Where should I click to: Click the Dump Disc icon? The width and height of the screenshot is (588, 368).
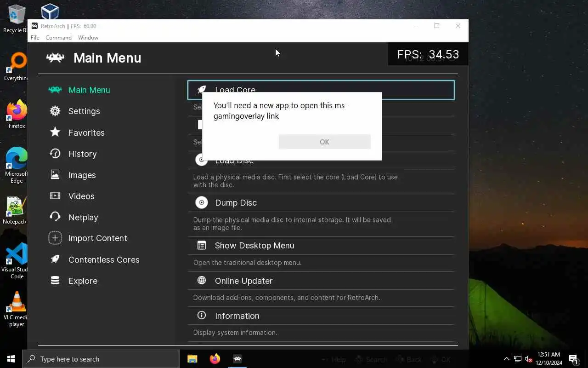click(x=201, y=202)
